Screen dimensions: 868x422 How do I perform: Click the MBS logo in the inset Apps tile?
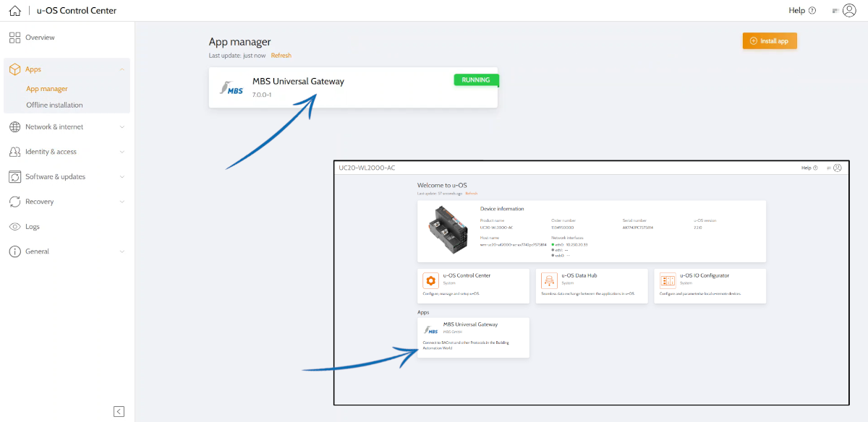[x=432, y=330]
